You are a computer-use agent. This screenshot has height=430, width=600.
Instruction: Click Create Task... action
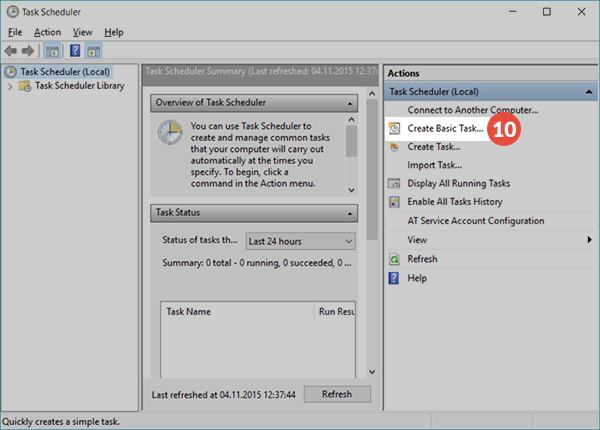pos(434,147)
